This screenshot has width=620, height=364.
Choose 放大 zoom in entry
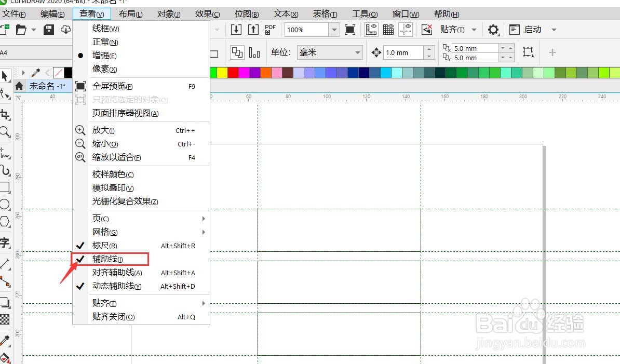141,130
